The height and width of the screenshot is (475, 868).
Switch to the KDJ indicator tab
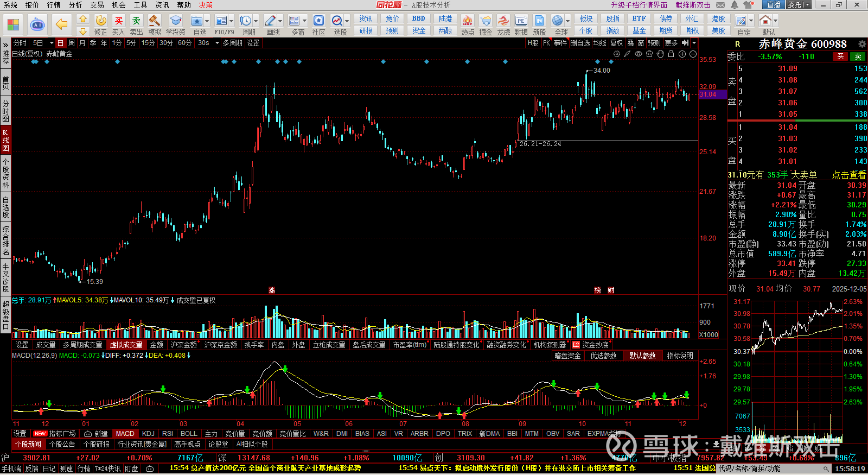click(148, 434)
